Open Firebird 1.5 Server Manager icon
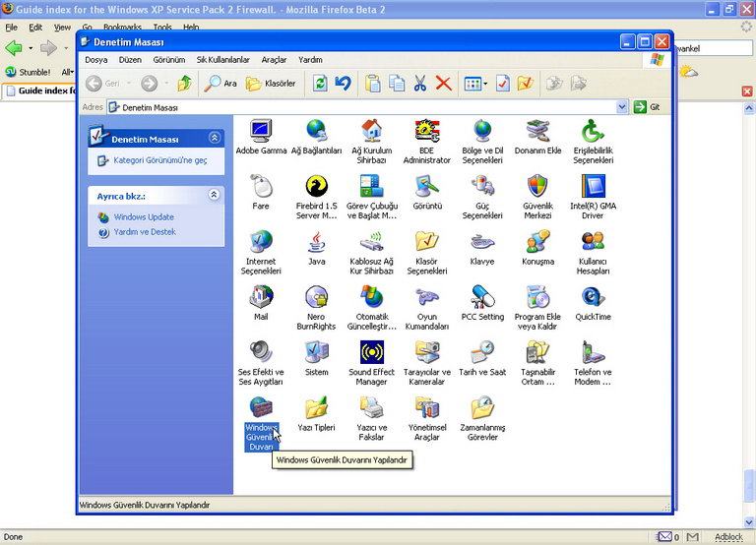Image resolution: width=756 pixels, height=545 pixels. (x=316, y=187)
